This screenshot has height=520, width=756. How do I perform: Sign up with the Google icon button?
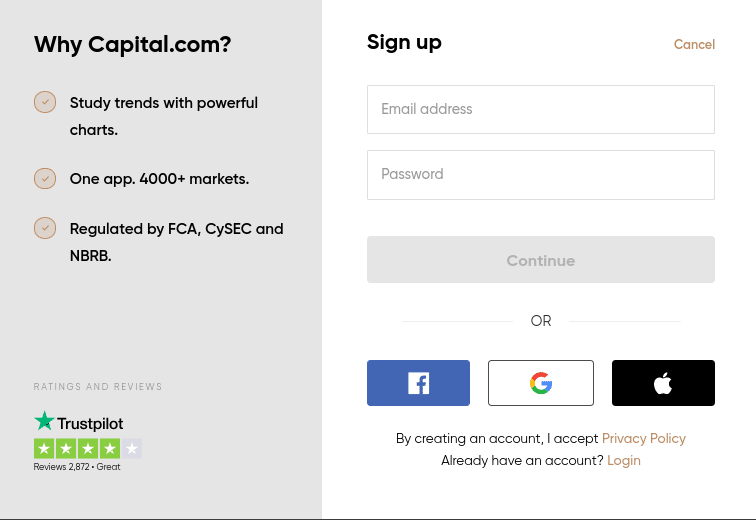pyautogui.click(x=541, y=383)
